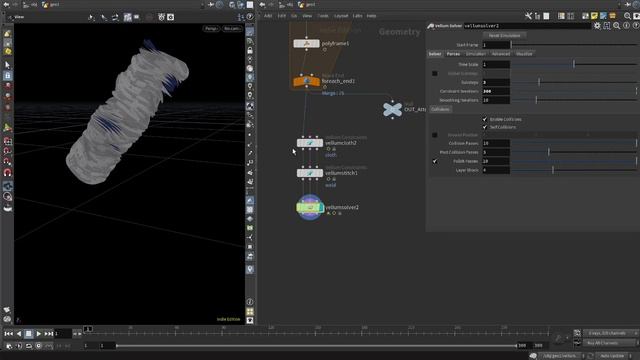Open the Add menu in network editor
This screenshot has height=360, width=640.
pos(268,16)
